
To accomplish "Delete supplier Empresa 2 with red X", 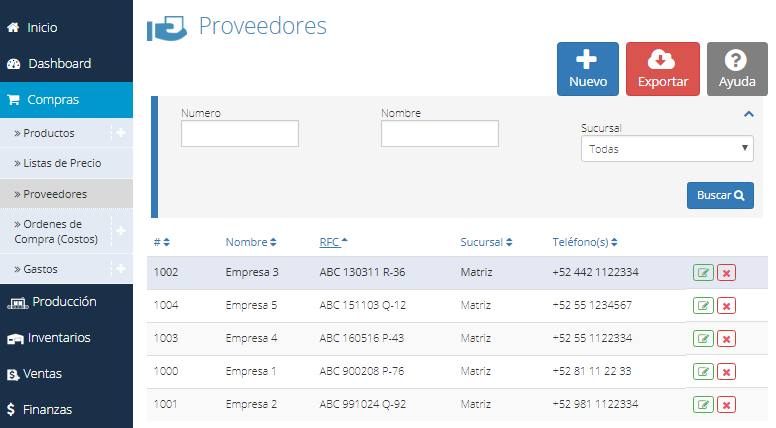I will pos(726,405).
